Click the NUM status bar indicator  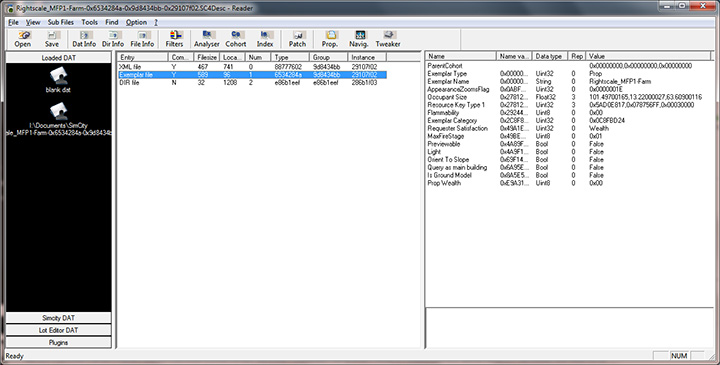679,356
